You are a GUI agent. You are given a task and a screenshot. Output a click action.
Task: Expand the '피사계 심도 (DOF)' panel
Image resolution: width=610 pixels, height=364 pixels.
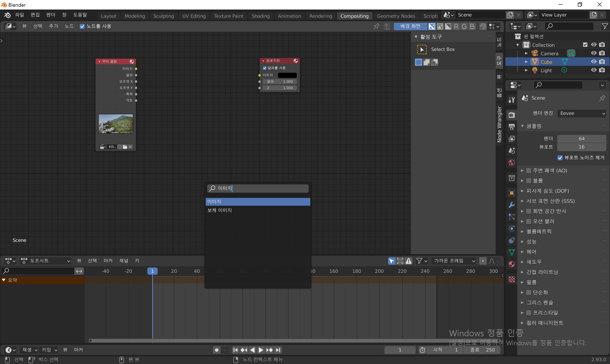pos(547,191)
